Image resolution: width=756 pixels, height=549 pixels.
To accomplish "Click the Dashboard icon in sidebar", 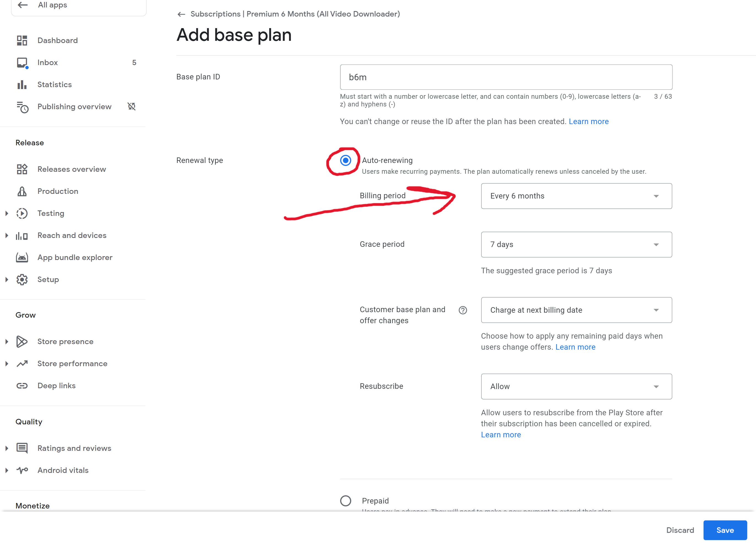I will tap(22, 40).
